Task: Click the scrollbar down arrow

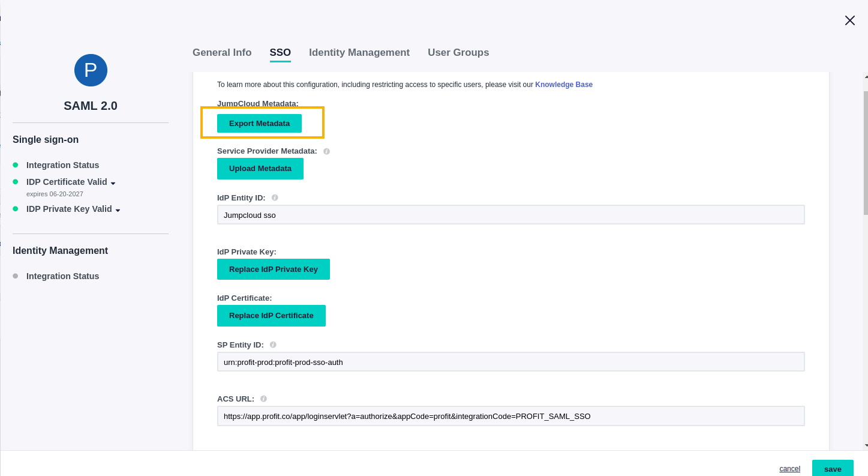Action: click(x=865, y=445)
